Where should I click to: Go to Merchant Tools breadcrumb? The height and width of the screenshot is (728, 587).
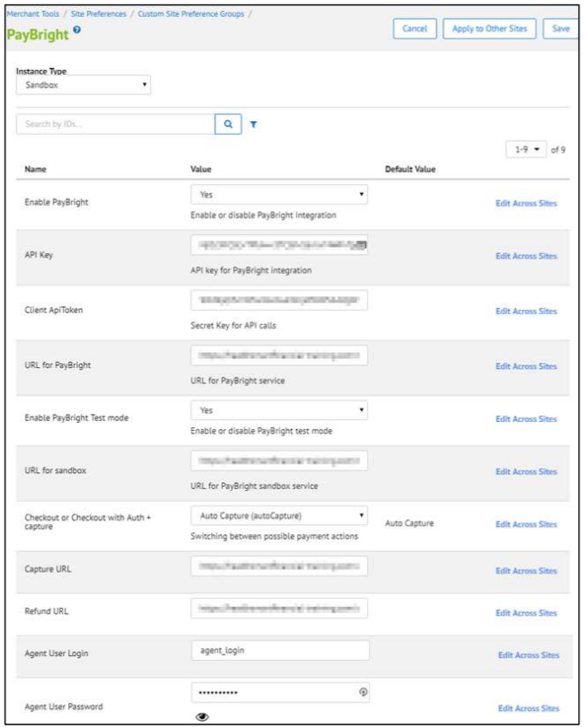pyautogui.click(x=33, y=14)
